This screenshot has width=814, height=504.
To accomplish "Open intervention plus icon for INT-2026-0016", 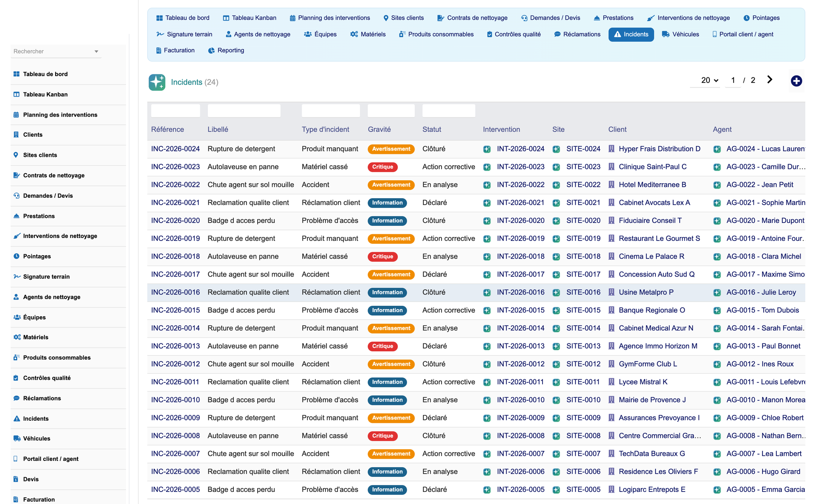I will [x=487, y=293].
